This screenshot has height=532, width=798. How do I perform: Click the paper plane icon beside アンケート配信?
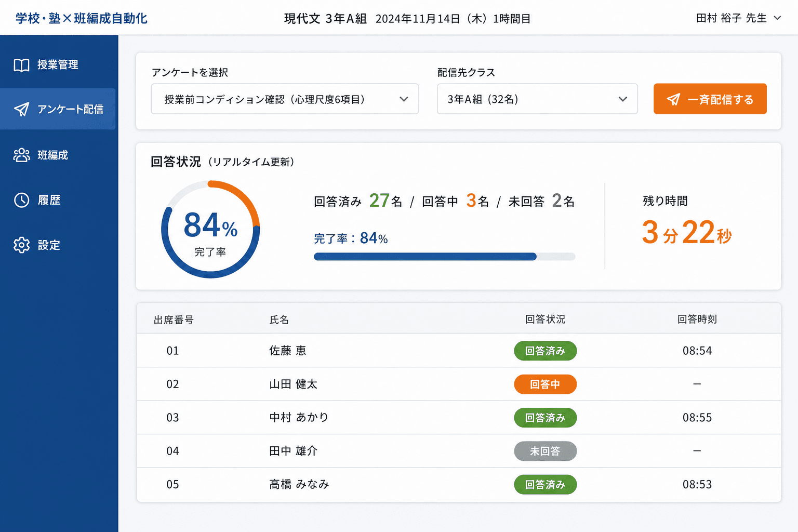click(21, 109)
